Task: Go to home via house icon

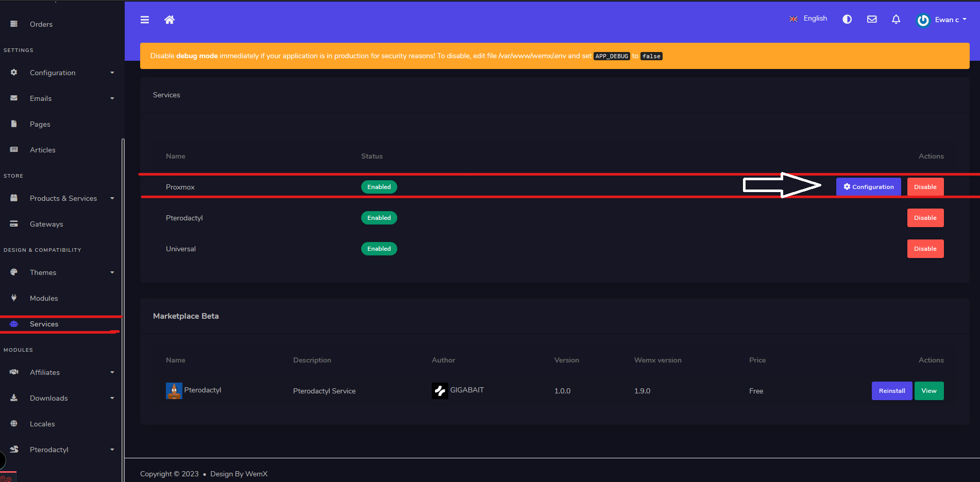Action: [x=170, y=20]
